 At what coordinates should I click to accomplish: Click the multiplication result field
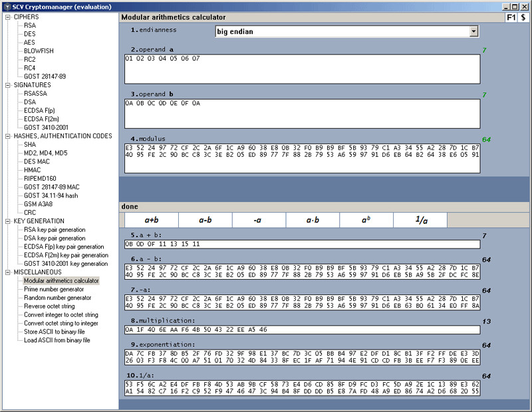pyautogui.click(x=303, y=330)
